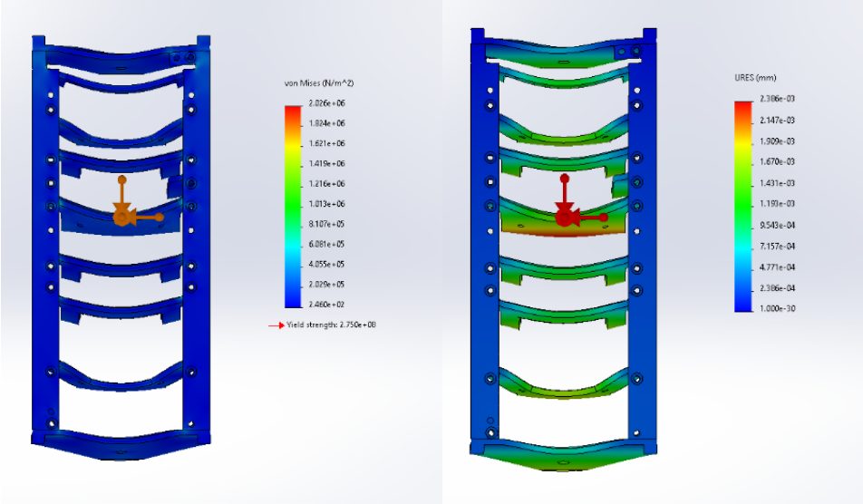
Task: Select the von Mises stress color bar
Action: 293,207
